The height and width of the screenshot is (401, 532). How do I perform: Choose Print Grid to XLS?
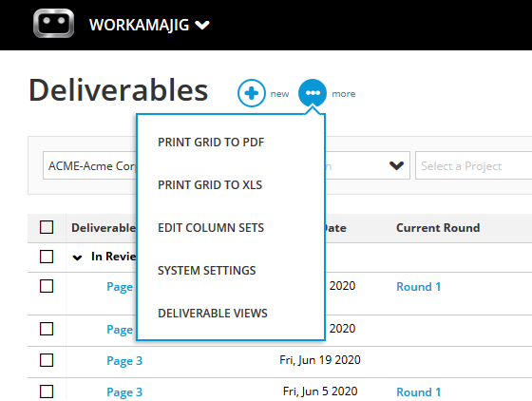click(x=210, y=185)
